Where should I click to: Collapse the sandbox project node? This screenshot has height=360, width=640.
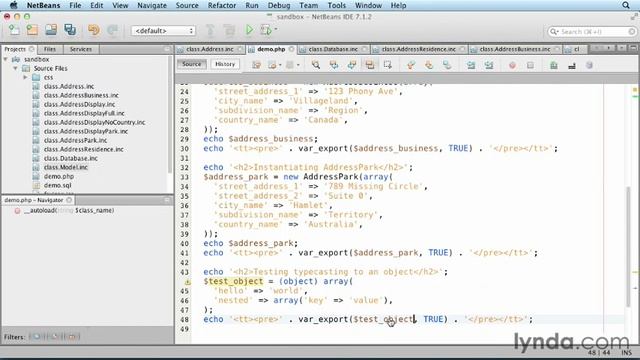click(x=6, y=60)
